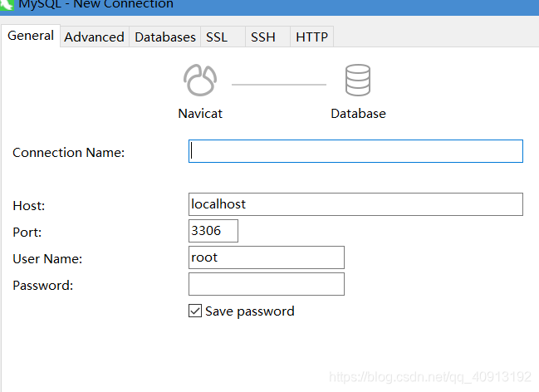Click the Navicat logo icon
This screenshot has height=392, width=539.
pyautogui.click(x=200, y=80)
